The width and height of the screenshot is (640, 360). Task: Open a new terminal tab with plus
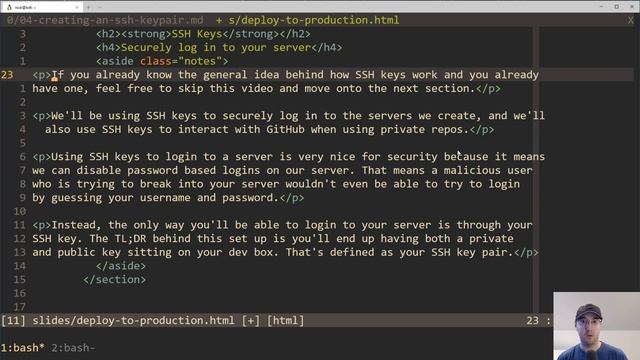[88, 7]
